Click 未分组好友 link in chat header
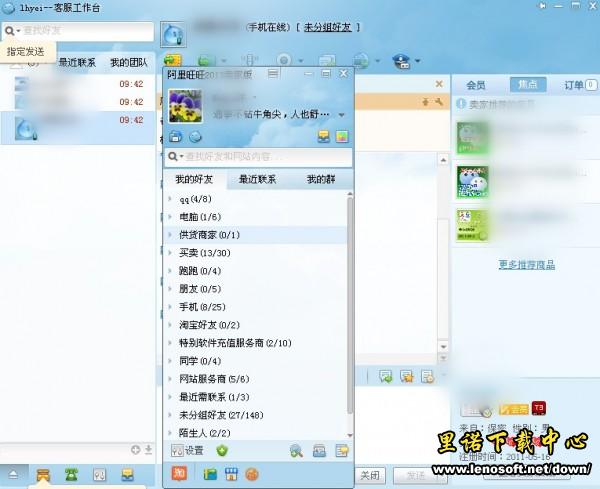Screen dimensions: 600x489 point(328,27)
